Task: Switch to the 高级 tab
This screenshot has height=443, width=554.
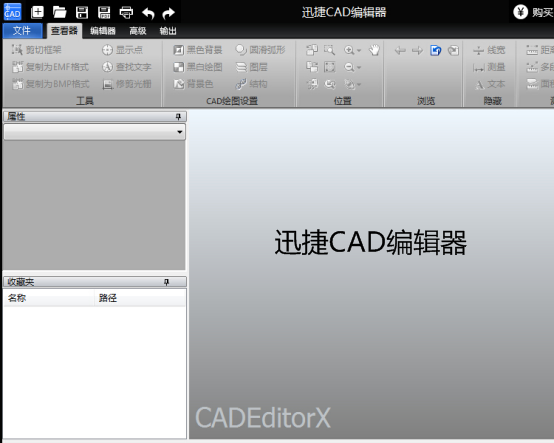Action: pos(138,31)
